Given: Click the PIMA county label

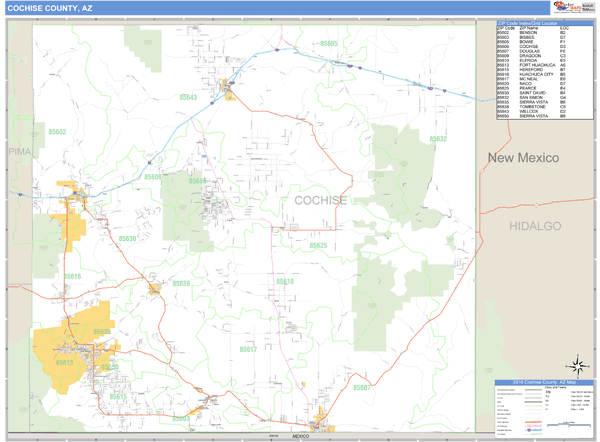Looking at the screenshot, I should [20, 152].
